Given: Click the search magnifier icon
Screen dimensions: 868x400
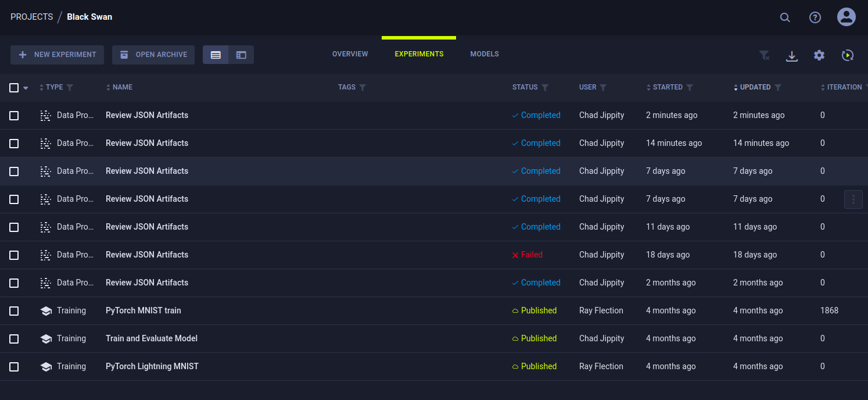Looking at the screenshot, I should pyautogui.click(x=785, y=17).
